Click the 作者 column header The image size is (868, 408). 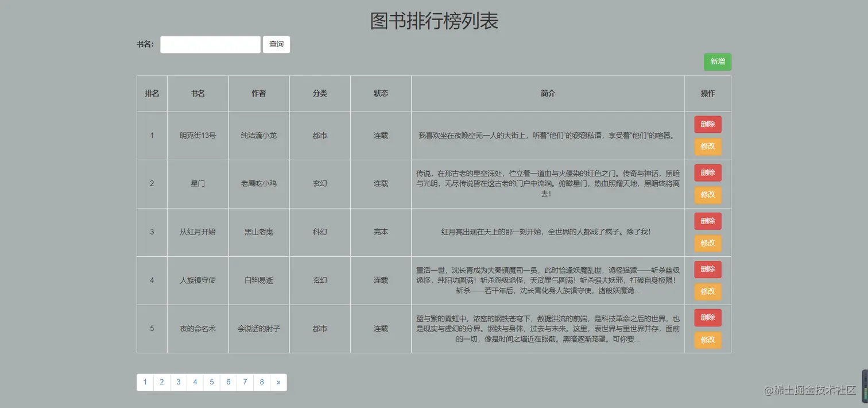point(259,93)
